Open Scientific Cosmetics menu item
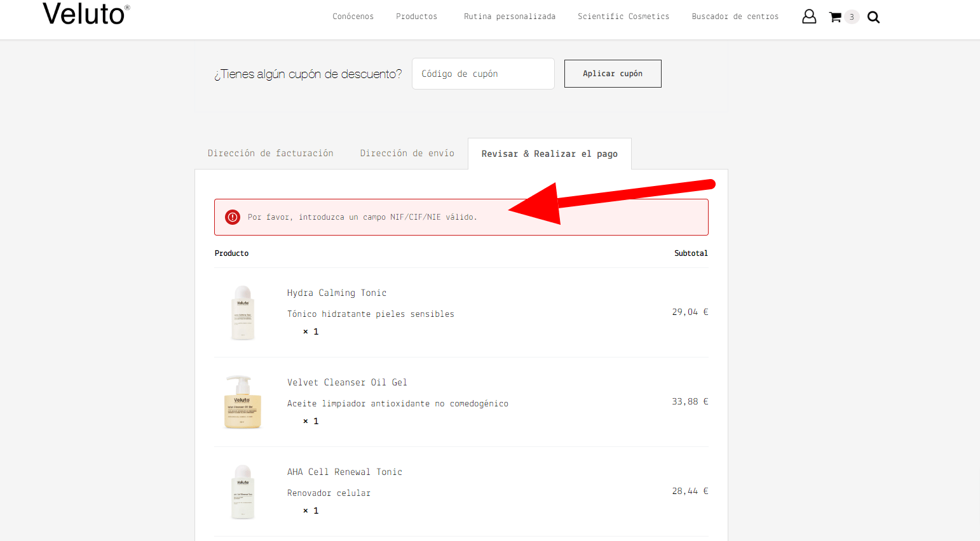Viewport: 980px width, 541px height. pyautogui.click(x=623, y=17)
